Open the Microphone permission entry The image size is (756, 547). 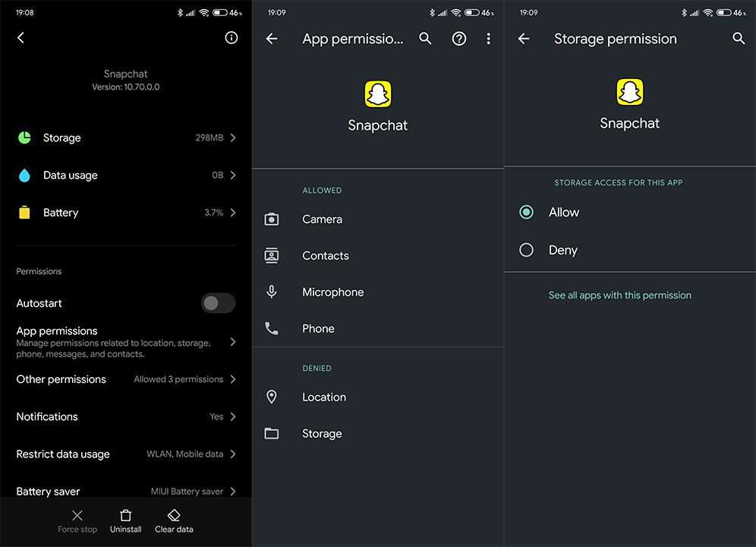point(378,292)
